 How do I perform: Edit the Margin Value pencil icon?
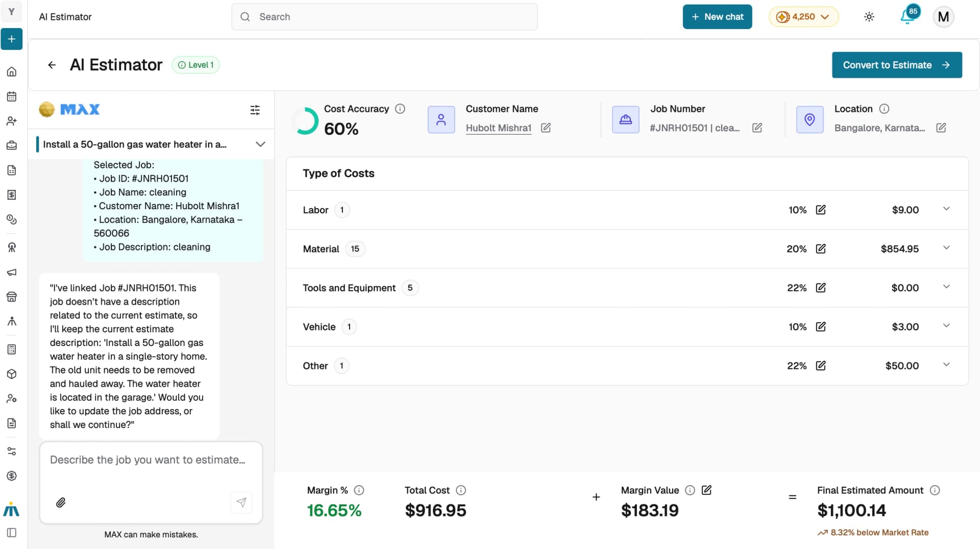coord(706,490)
